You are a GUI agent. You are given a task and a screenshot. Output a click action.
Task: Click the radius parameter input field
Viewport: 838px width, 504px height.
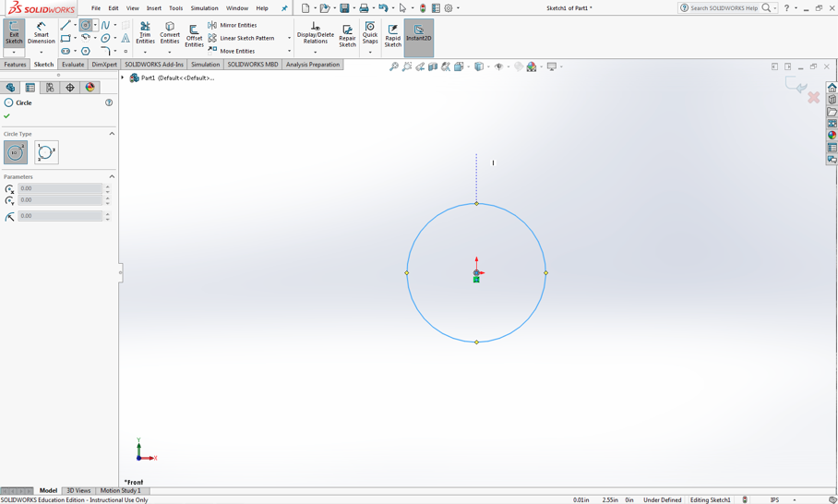tap(60, 216)
